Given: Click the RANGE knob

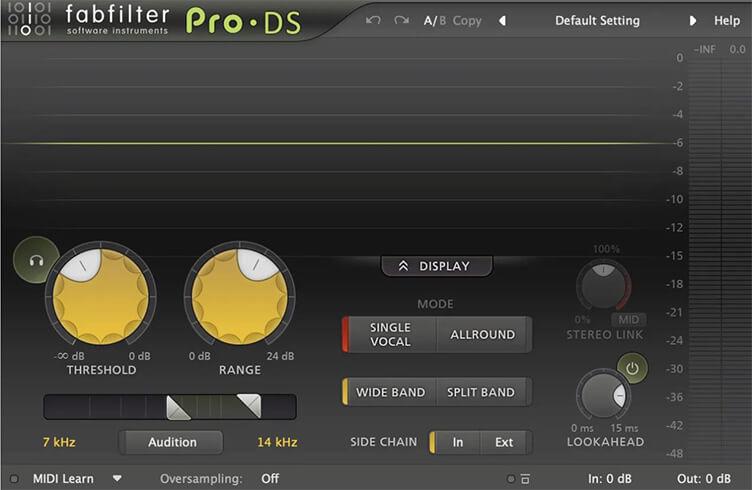Looking at the screenshot, I should click(239, 297).
